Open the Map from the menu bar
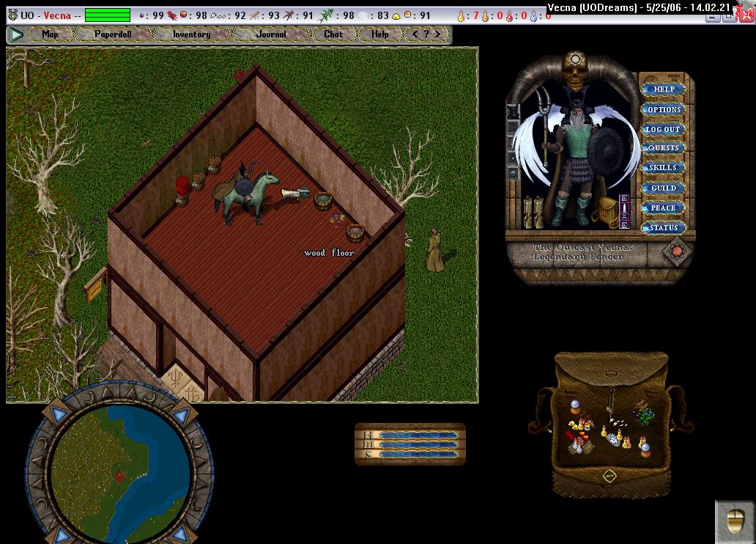Image resolution: width=756 pixels, height=544 pixels. click(50, 34)
